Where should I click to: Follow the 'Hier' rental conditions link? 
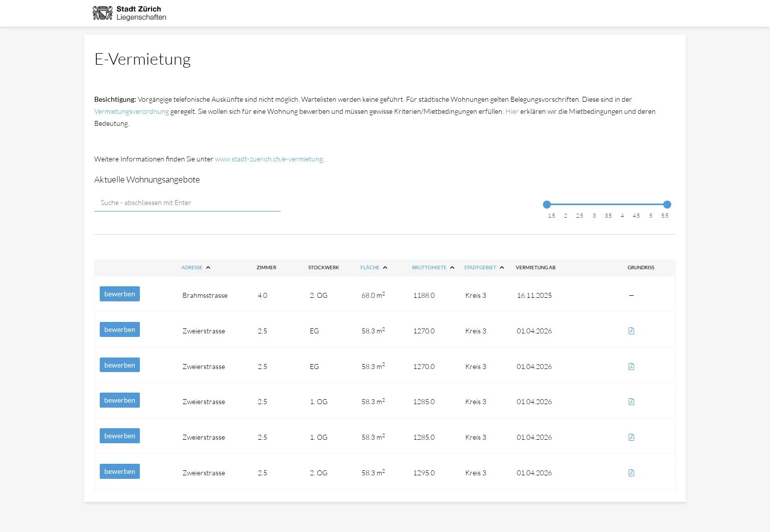tap(512, 111)
